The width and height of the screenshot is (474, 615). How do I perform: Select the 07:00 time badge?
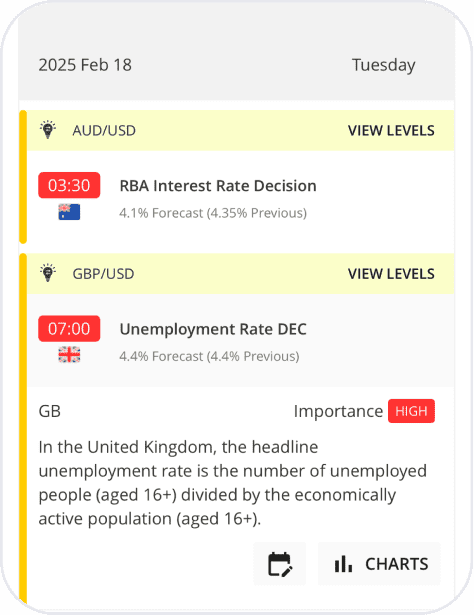coord(69,328)
